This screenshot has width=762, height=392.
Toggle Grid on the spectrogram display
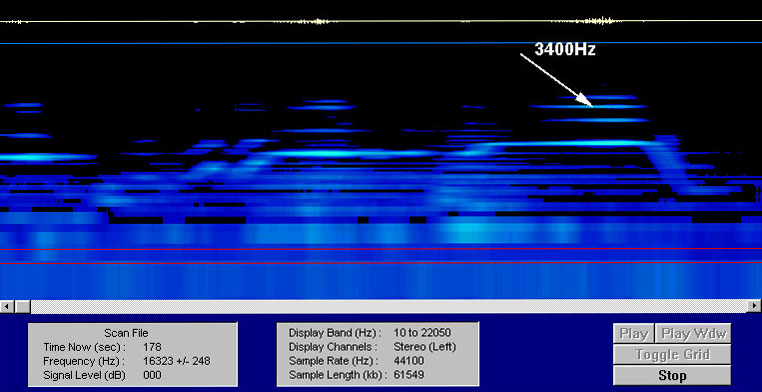672,355
